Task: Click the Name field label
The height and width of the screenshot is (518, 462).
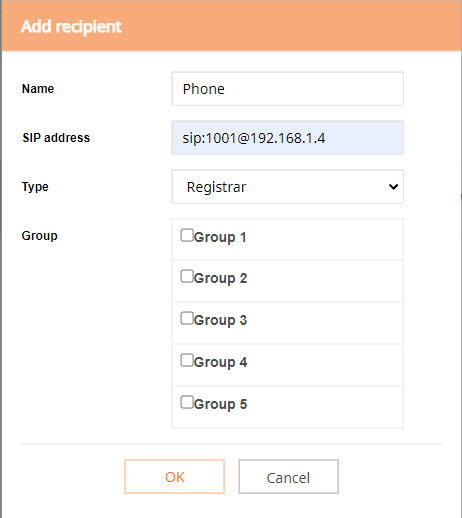Action: pyautogui.click(x=38, y=89)
